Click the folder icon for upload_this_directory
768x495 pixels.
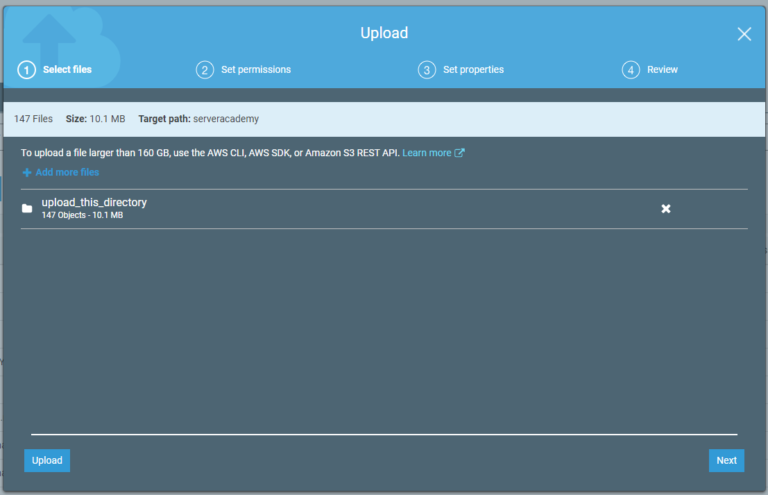[x=28, y=208]
